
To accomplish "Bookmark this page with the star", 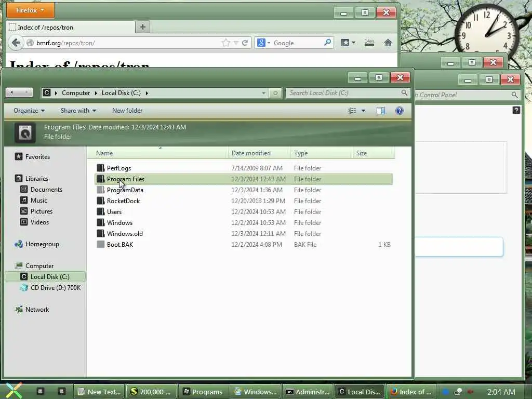I will 225,43.
